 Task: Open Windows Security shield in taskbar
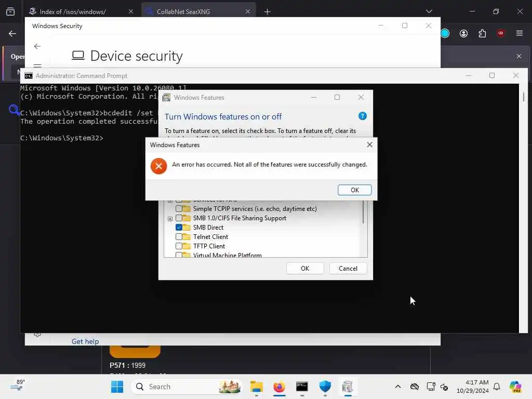(325, 387)
